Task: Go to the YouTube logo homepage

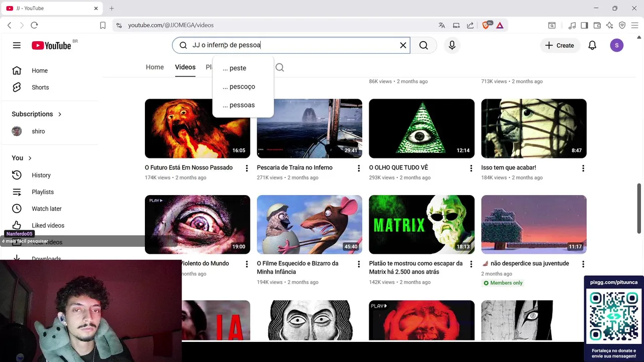Action: click(x=51, y=46)
